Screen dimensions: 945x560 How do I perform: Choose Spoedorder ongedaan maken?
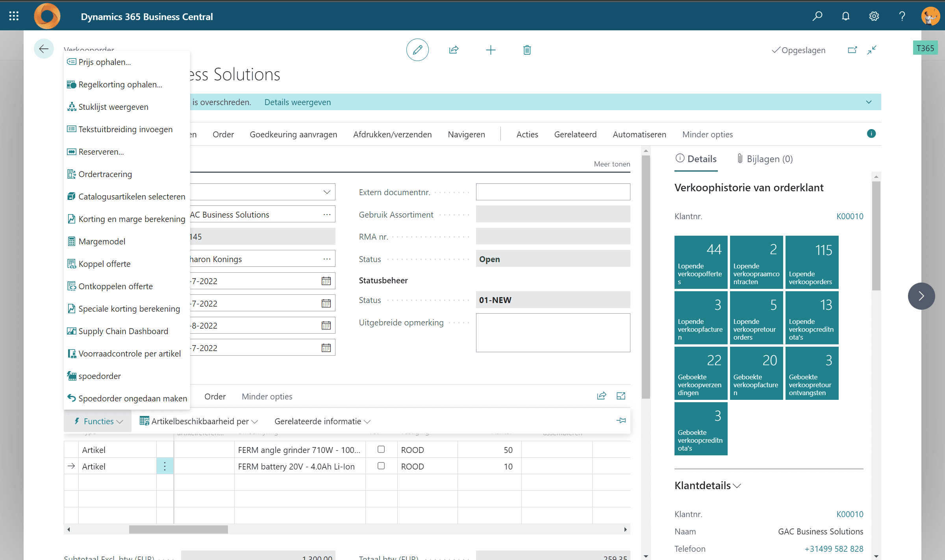tap(127, 398)
